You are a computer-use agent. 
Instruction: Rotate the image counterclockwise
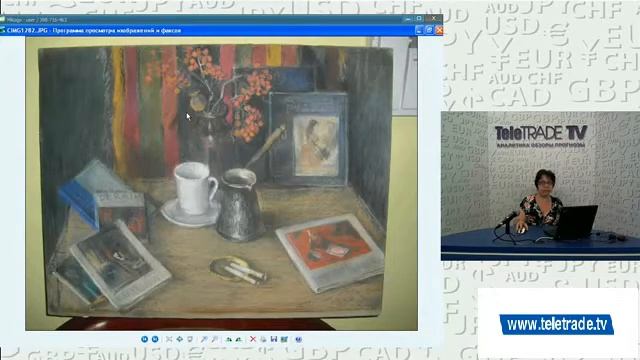[239, 339]
